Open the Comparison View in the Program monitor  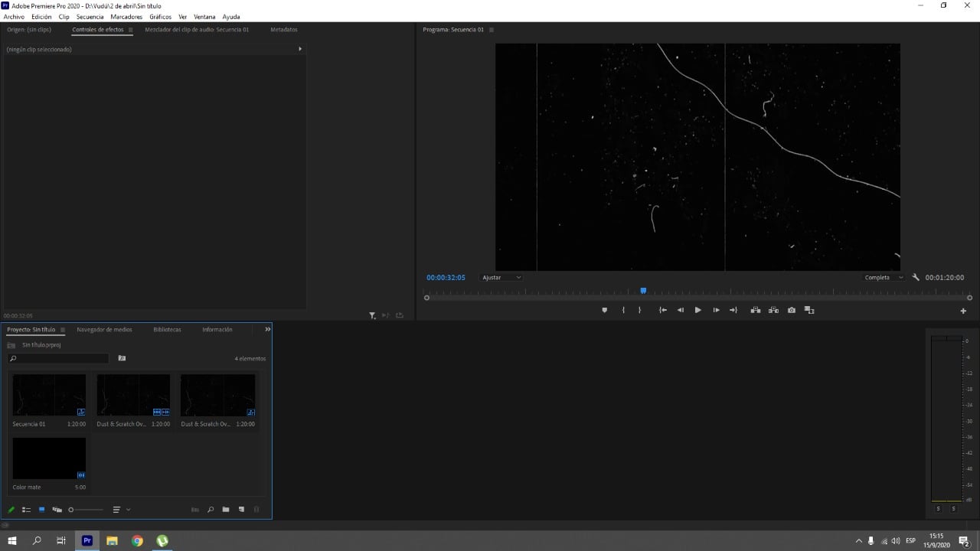pos(809,310)
